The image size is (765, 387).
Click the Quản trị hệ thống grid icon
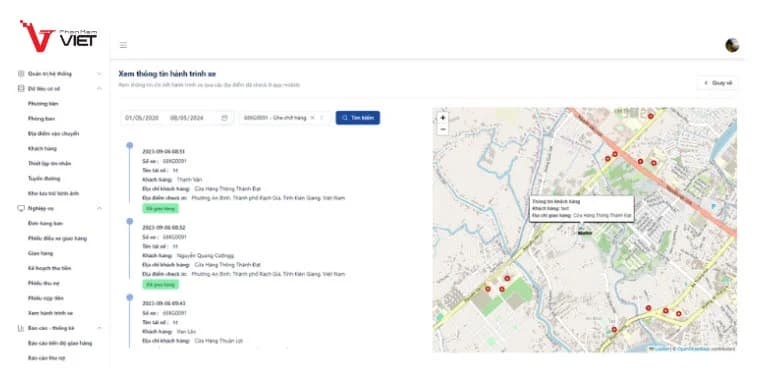[x=21, y=74]
